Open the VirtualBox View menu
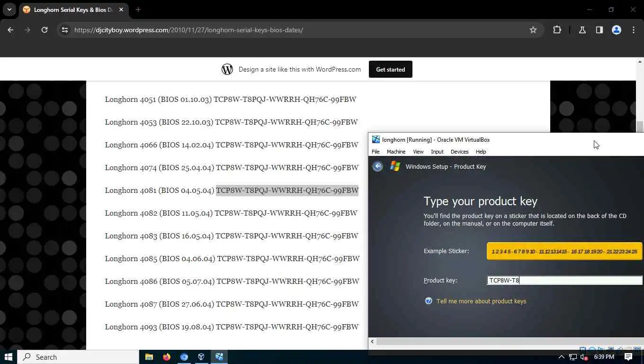 (x=418, y=152)
